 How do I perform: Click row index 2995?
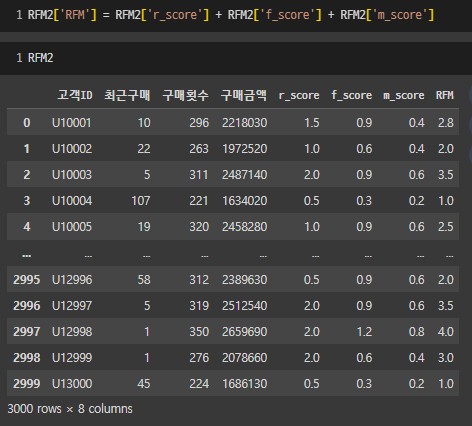coord(27,280)
